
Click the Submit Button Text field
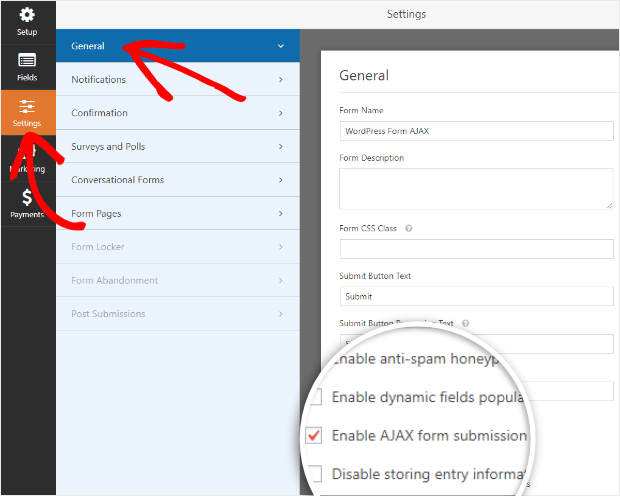coord(476,296)
